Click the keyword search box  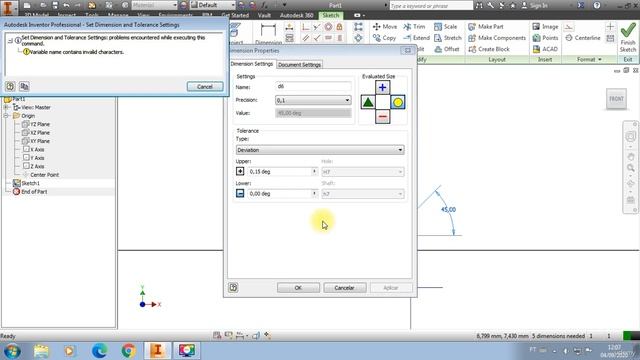tap(431, 6)
